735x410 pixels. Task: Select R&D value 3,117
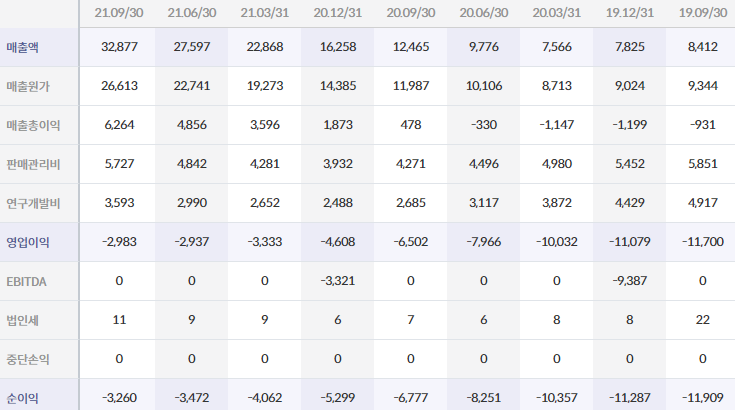point(484,202)
